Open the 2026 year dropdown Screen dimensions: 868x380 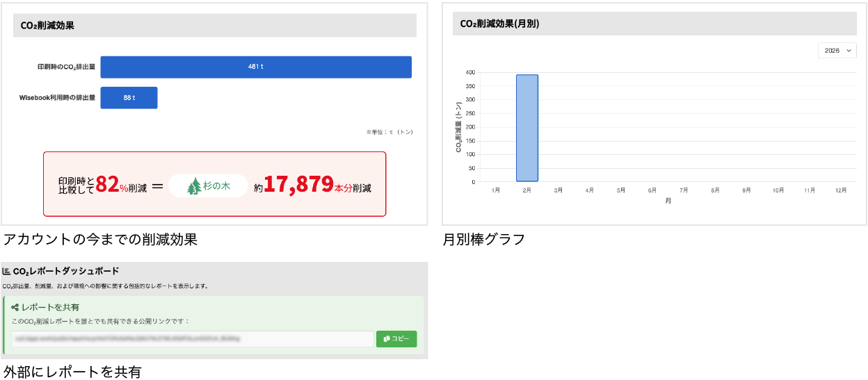pos(837,51)
